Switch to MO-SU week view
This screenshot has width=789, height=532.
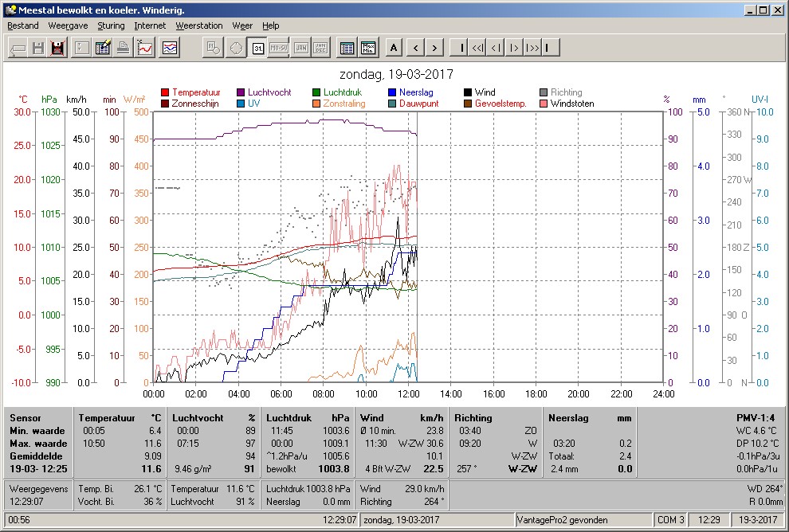279,48
